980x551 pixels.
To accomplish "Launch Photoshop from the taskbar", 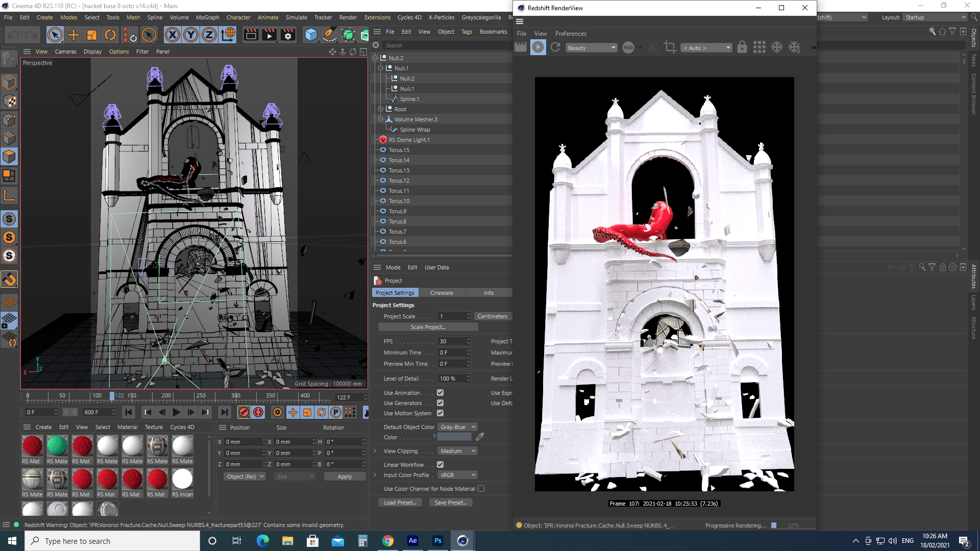I will 437,541.
